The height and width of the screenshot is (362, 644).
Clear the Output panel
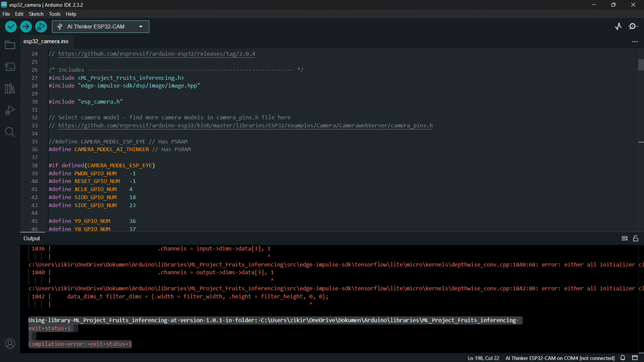624,238
